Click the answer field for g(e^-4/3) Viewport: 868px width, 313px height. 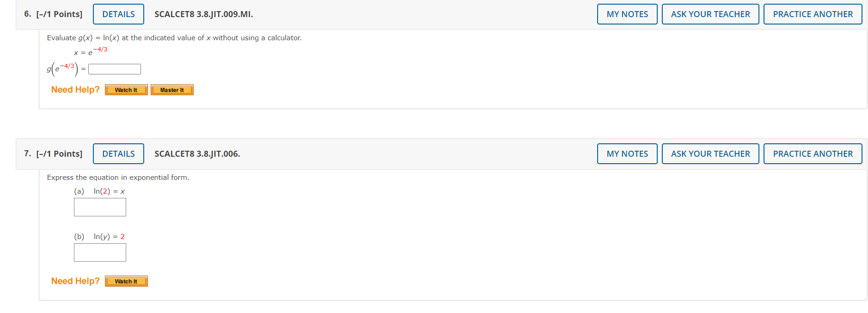coord(114,68)
